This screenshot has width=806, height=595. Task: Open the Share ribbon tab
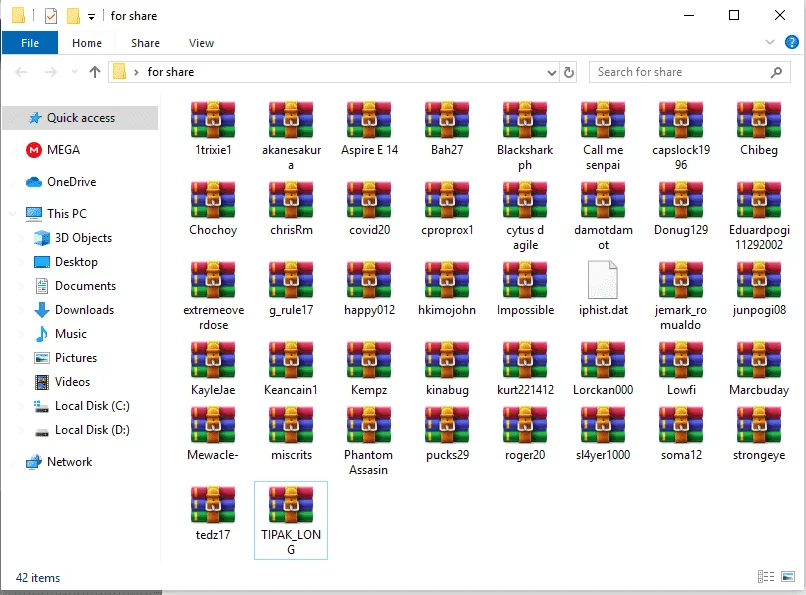click(145, 43)
